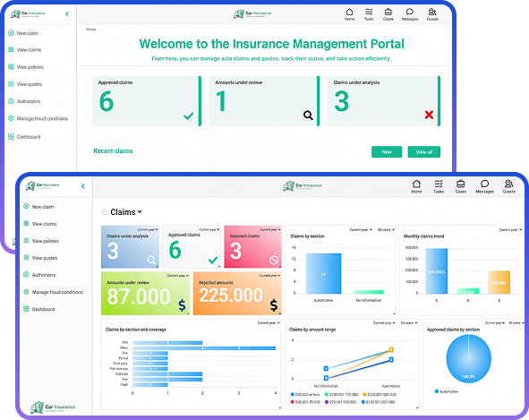Click the View all button beside Recent claims
The height and width of the screenshot is (420, 529).
pos(424,152)
